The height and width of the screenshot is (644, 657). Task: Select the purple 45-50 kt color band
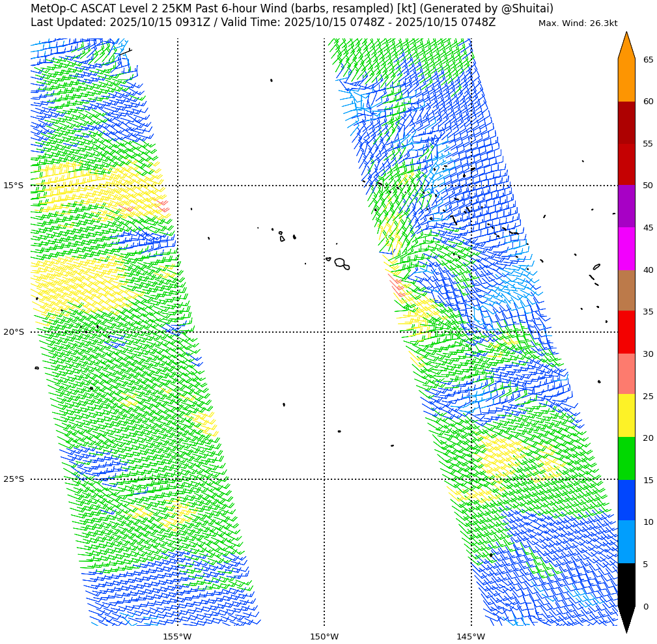[626, 206]
